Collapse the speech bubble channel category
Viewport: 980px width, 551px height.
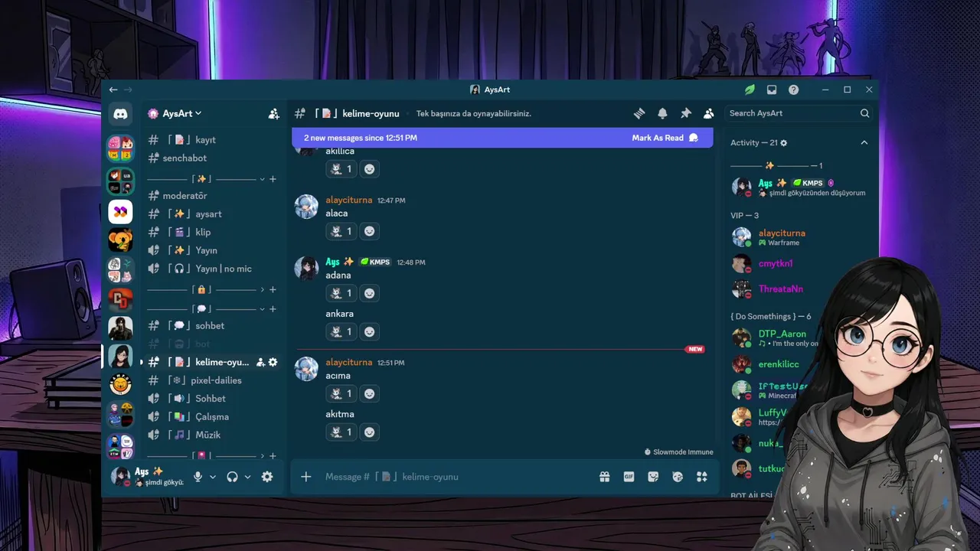tap(262, 309)
